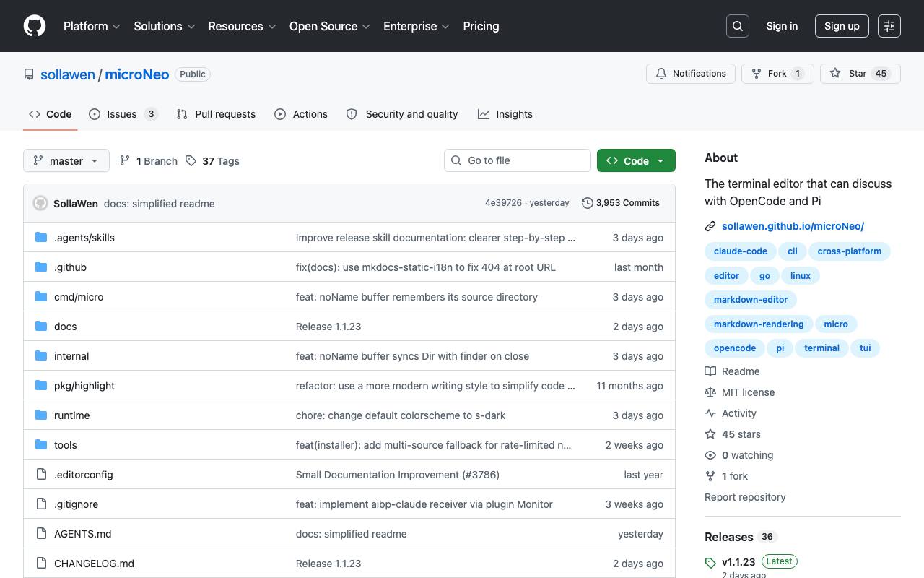Expand the Open Source menu
Viewport: 924px width, 578px height.
[330, 26]
